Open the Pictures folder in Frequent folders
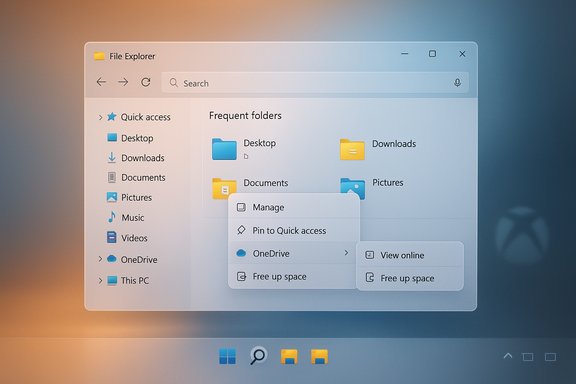The width and height of the screenshot is (576, 384). coord(352,188)
